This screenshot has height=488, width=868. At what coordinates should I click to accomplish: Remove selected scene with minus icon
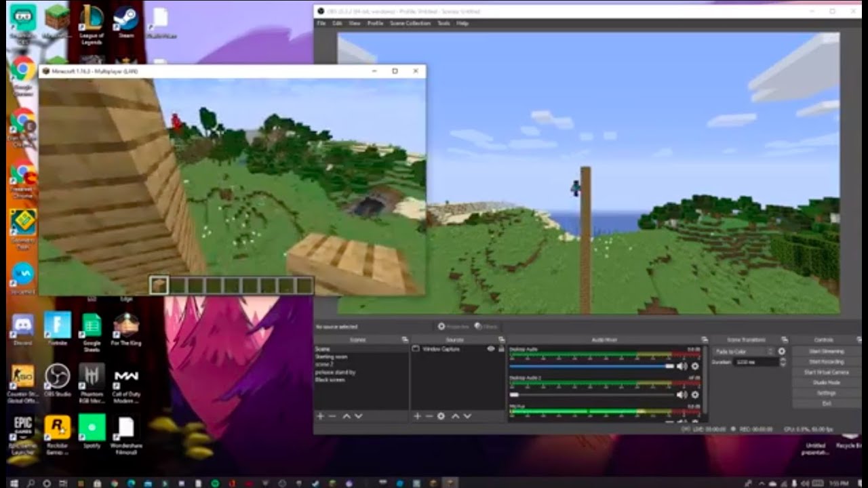pos(332,416)
